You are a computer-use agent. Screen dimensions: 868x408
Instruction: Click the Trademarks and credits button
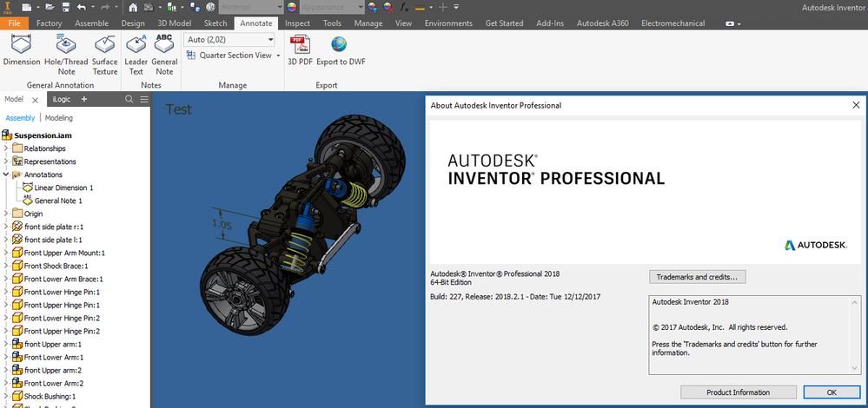[697, 276]
